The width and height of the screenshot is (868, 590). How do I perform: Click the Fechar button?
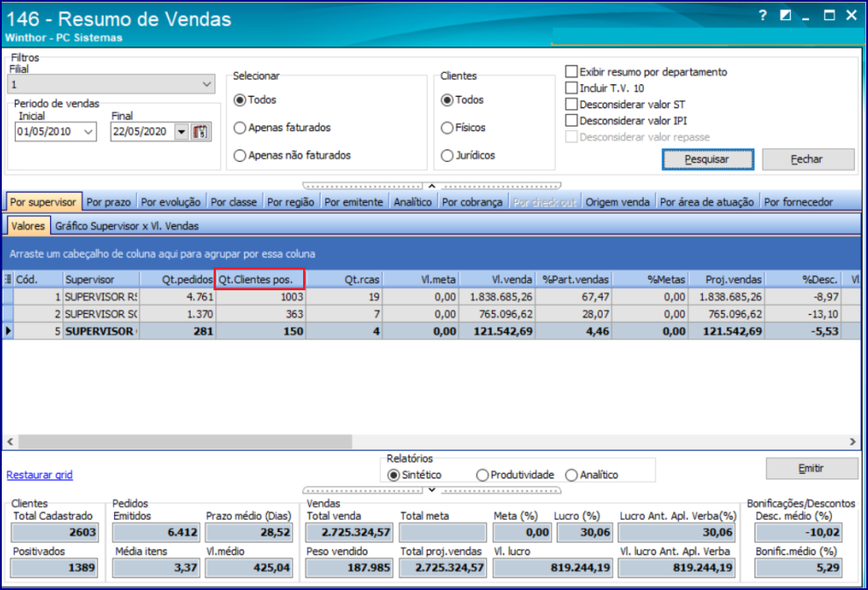tap(808, 159)
